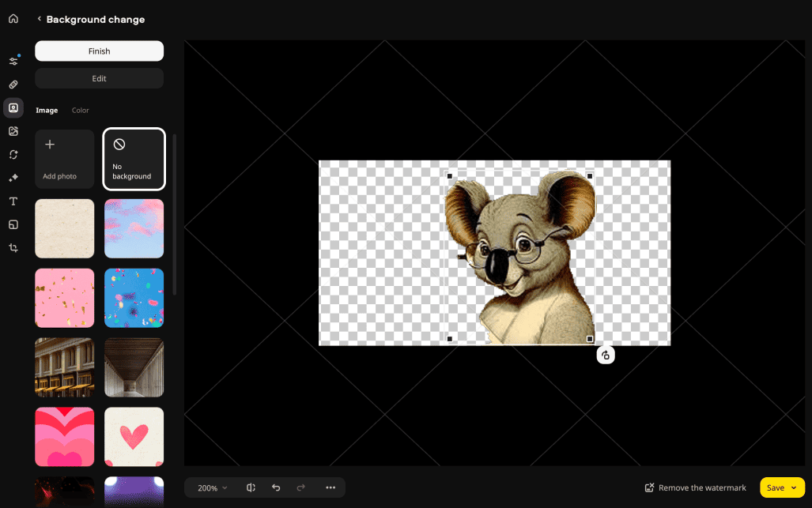The image size is (812, 508).
Task: Select the No background option
Action: [x=134, y=159]
